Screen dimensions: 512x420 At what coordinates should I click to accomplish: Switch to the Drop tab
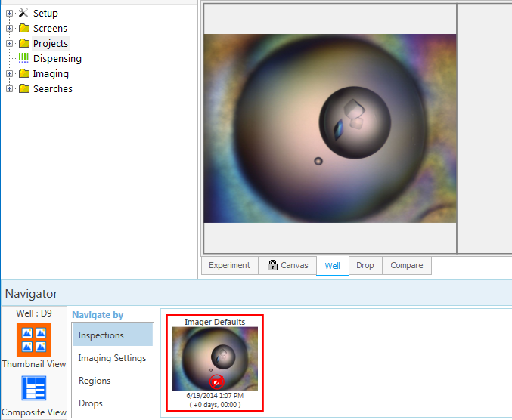coord(365,265)
